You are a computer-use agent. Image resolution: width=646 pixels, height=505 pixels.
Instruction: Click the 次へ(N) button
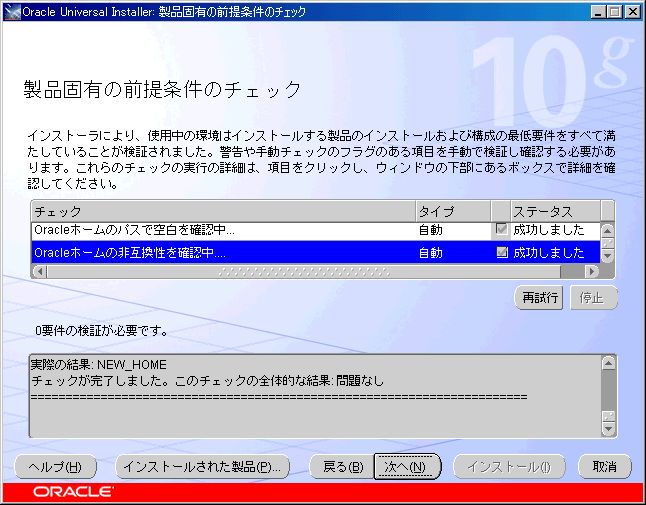(x=407, y=466)
